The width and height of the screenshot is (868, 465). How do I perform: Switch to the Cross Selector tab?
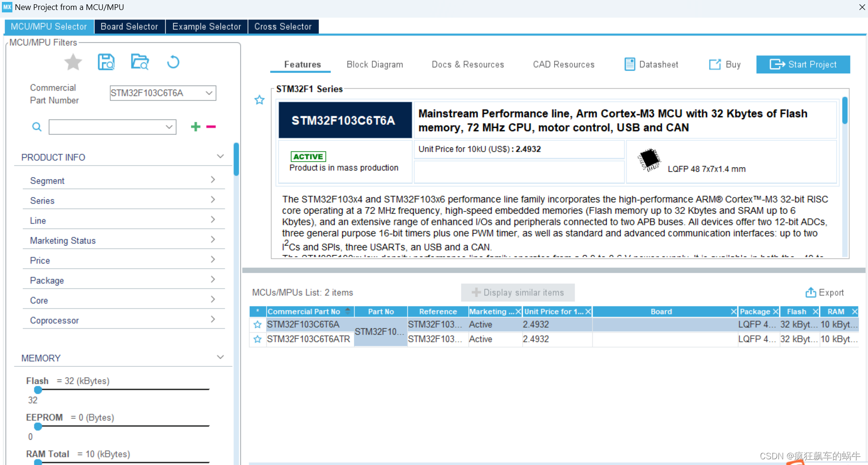pyautogui.click(x=283, y=27)
